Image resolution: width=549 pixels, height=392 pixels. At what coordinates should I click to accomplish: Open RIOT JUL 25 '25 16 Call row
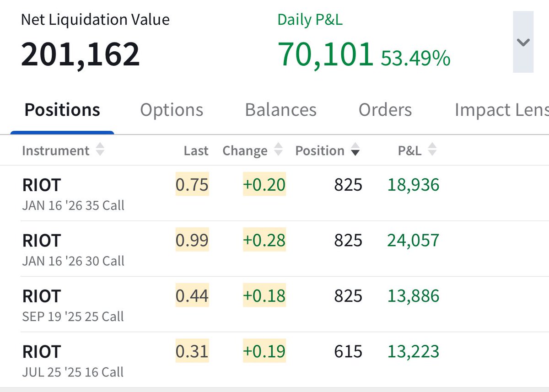coord(274,360)
